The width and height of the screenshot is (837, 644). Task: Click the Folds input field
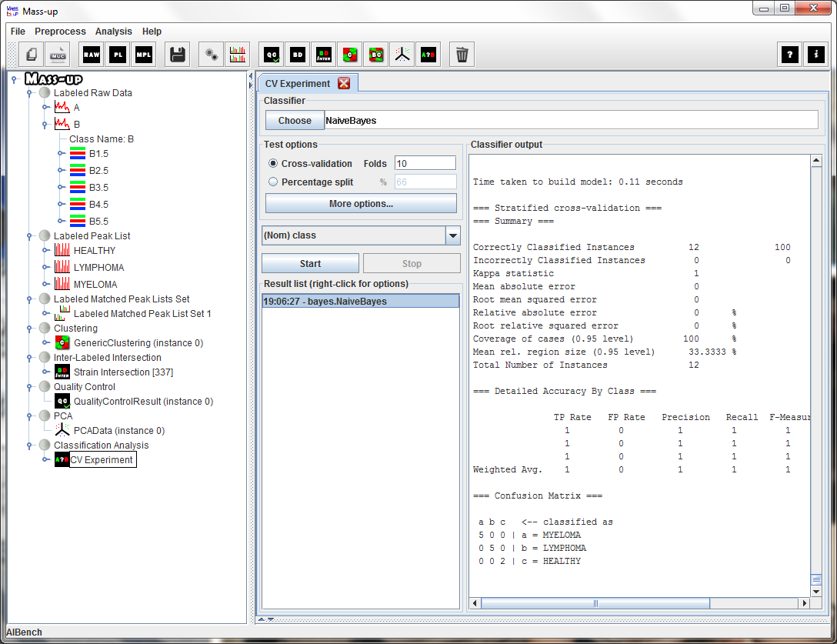pyautogui.click(x=425, y=163)
